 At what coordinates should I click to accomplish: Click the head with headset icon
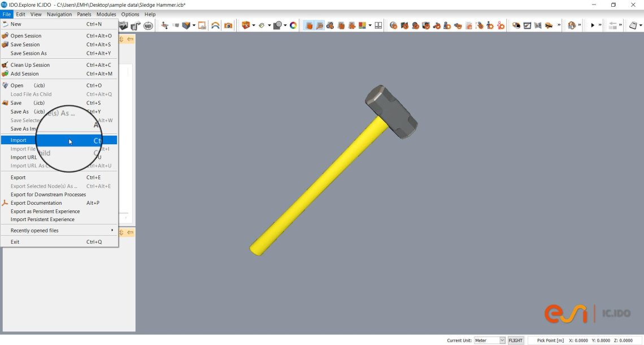tap(572, 25)
